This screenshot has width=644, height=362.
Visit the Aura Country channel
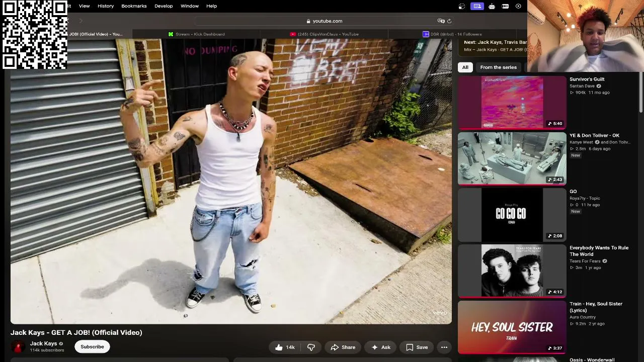583,317
